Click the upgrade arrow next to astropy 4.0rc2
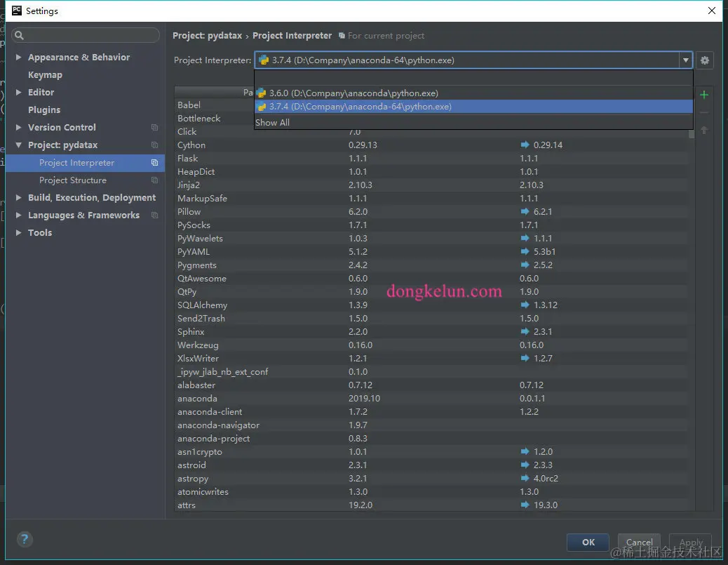Screen dimensions: 728x565 (525, 478)
